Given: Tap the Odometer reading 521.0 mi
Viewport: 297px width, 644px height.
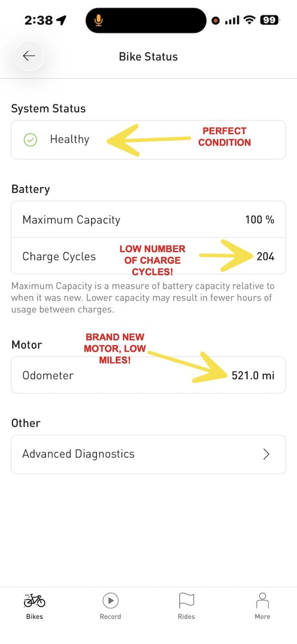Looking at the screenshot, I should point(253,375).
